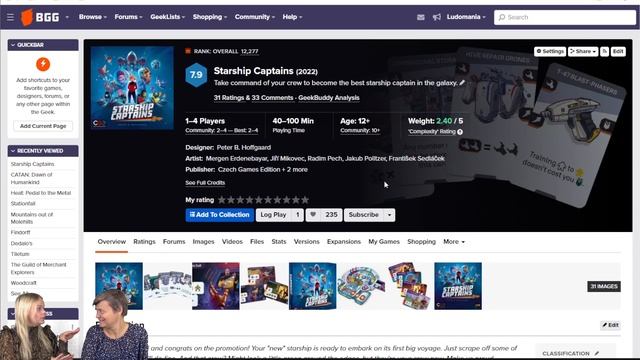Switch to the Videos tab
The height and width of the screenshot is (360, 640).
(x=232, y=242)
